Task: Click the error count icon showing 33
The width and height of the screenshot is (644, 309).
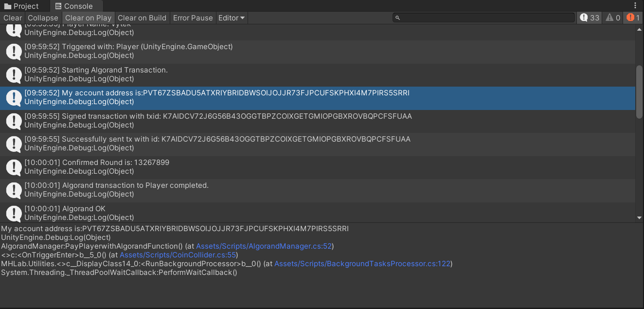Action: 589,18
